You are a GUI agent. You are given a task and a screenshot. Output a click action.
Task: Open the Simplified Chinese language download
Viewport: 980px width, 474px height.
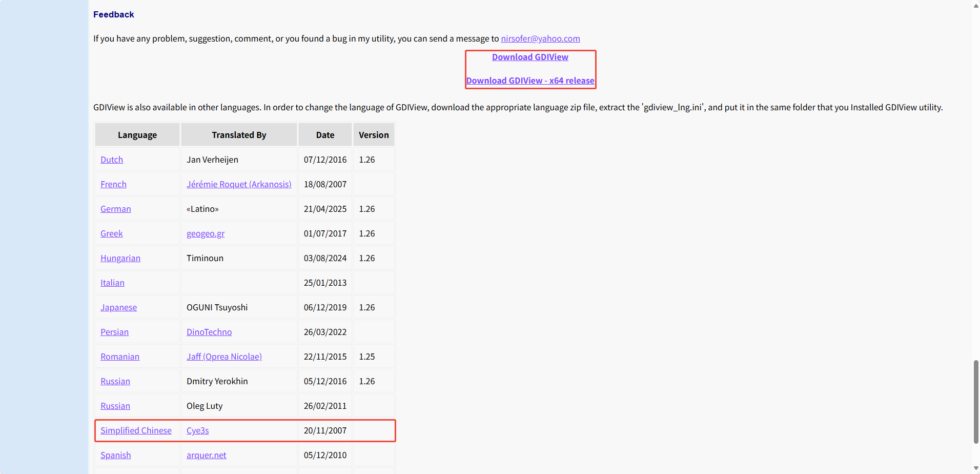pos(136,430)
